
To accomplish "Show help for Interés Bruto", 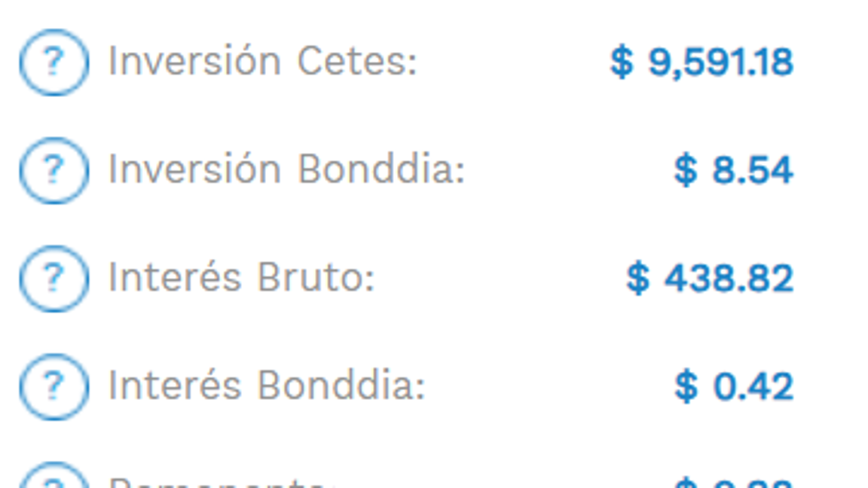I will click(53, 279).
